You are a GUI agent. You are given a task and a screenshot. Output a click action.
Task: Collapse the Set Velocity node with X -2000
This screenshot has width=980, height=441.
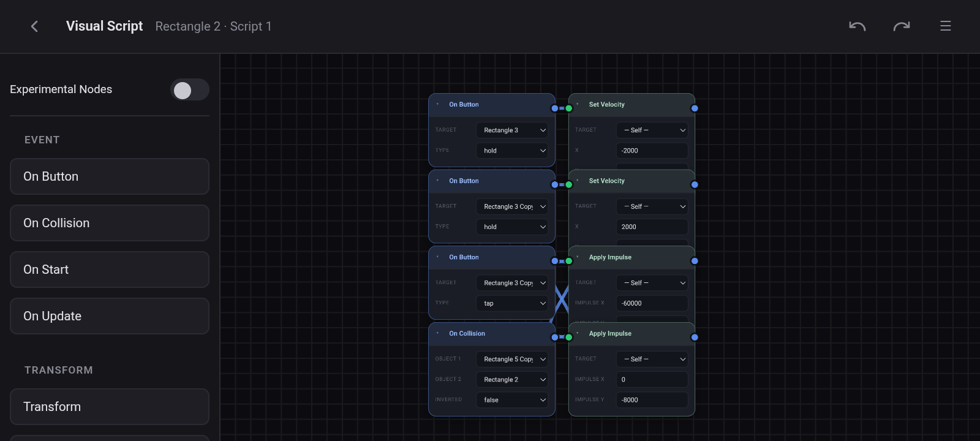[x=578, y=104]
